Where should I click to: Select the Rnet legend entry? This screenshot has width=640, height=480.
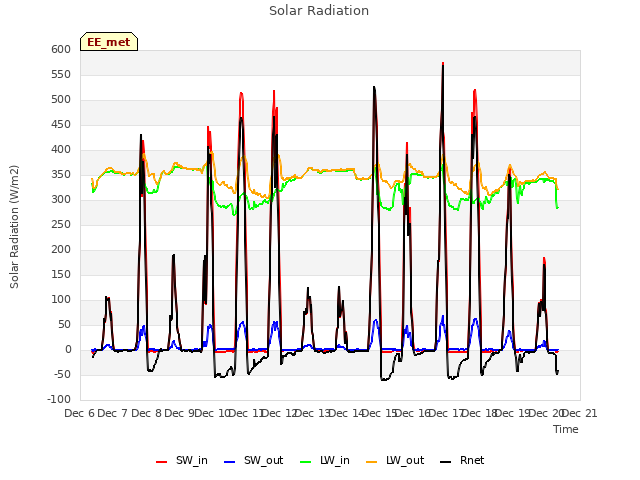pos(462,460)
